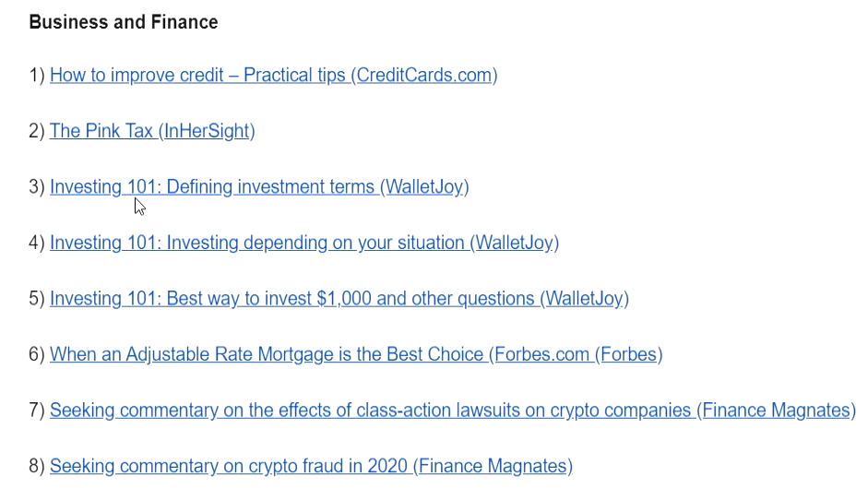Click the CreditCards.com source text in item 1
Viewport: 868px width, 488px height.
pos(424,76)
